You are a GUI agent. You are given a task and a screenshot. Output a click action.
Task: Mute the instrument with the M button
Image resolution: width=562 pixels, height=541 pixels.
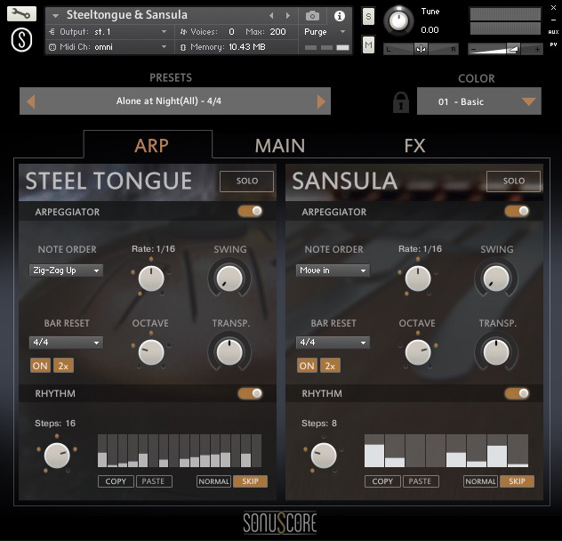pos(368,45)
